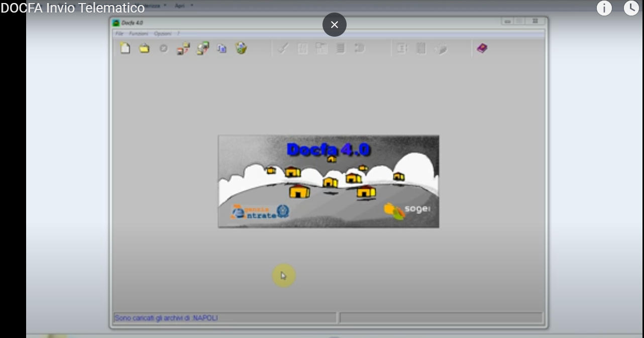
Task: Click the video info icon
Action: coord(604,8)
